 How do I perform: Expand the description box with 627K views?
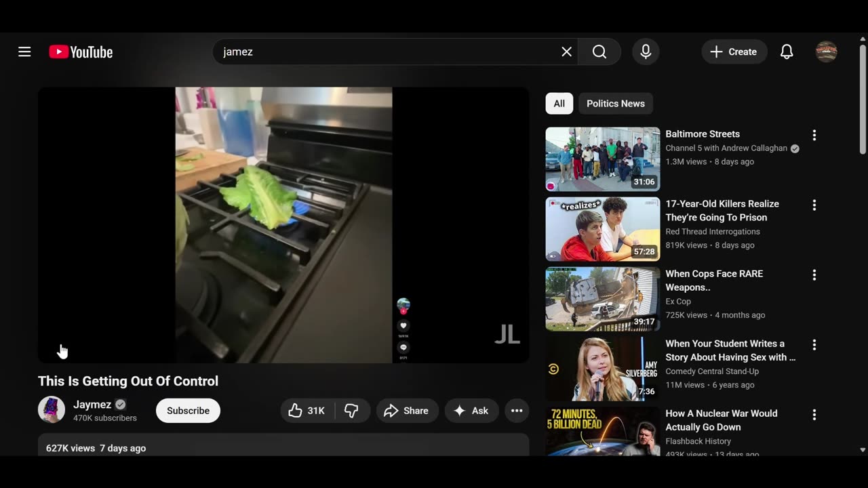(283, 445)
